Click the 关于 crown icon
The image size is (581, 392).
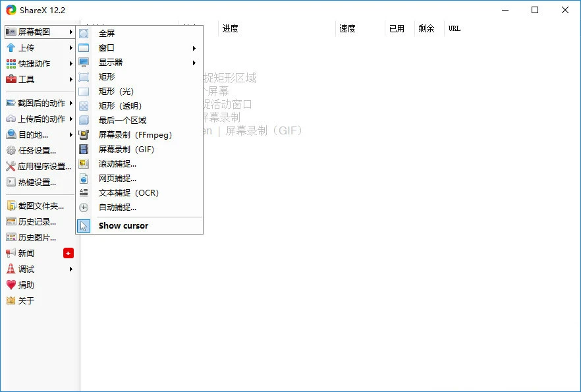click(11, 300)
